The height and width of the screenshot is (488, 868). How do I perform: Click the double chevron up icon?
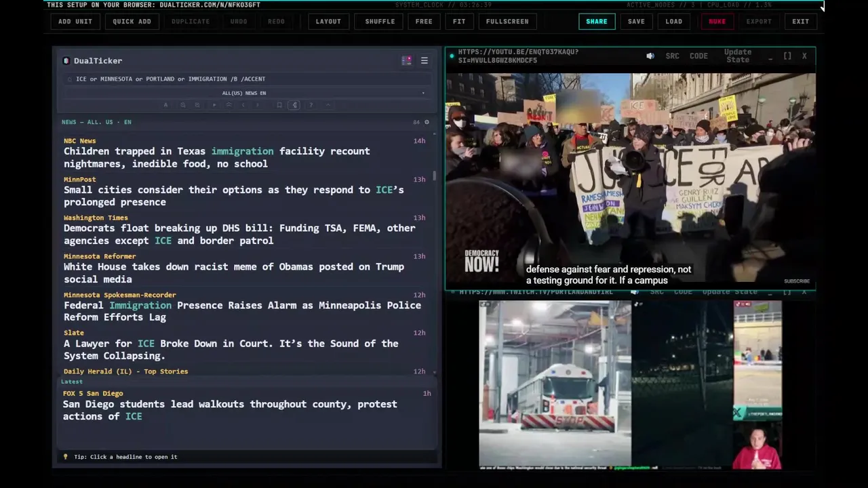229,105
